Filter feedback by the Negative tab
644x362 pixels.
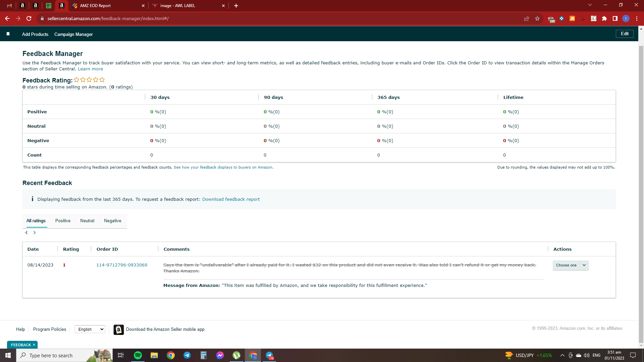click(113, 221)
